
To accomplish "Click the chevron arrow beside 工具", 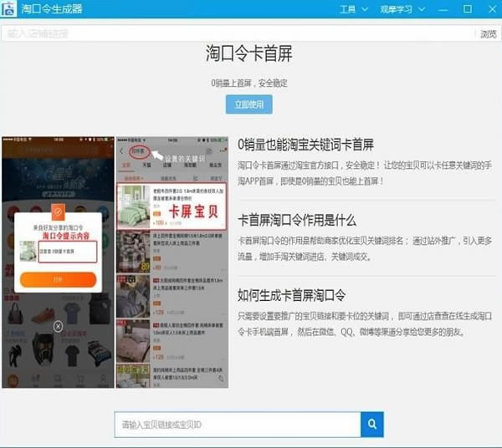I will 365,9.
